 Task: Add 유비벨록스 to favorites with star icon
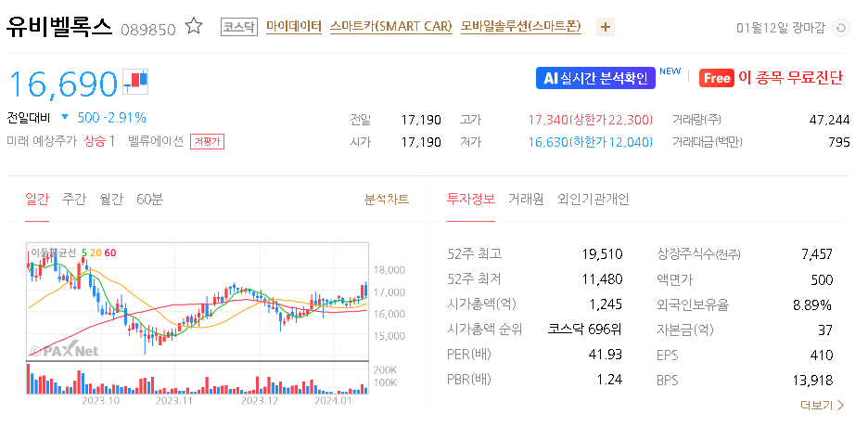(x=194, y=26)
